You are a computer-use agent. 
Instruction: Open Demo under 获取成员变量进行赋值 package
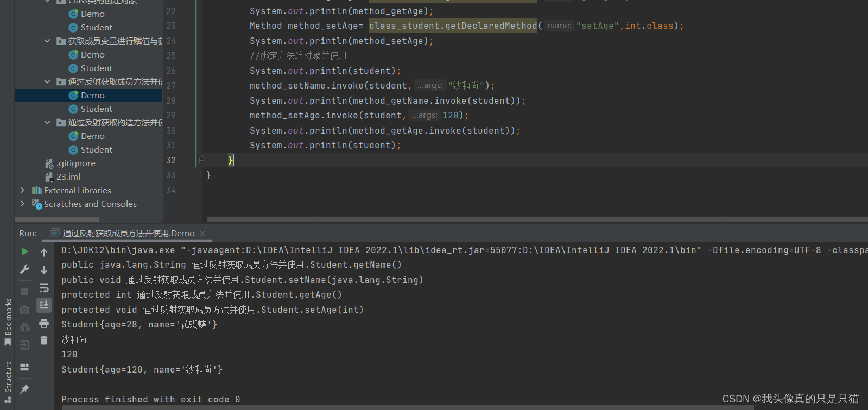(x=92, y=54)
